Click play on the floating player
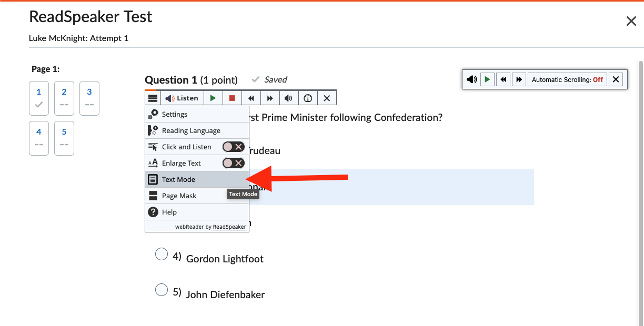This screenshot has width=644, height=326. pyautogui.click(x=487, y=79)
